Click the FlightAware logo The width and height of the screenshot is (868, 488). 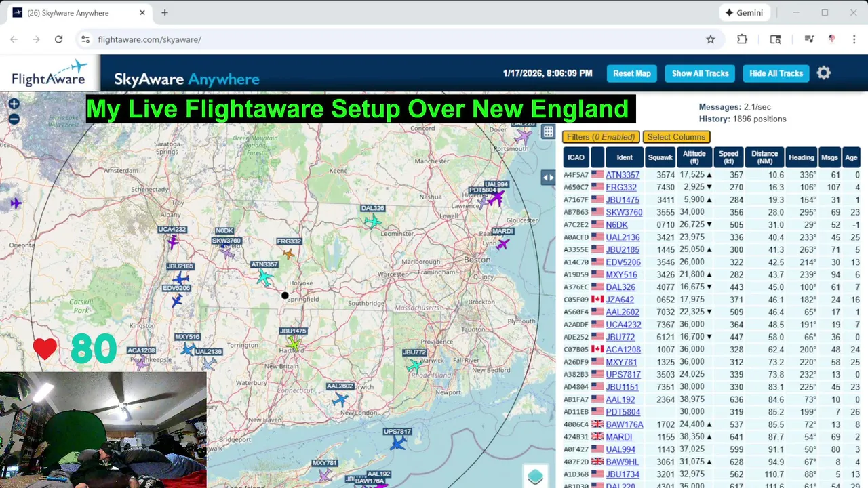click(50, 73)
